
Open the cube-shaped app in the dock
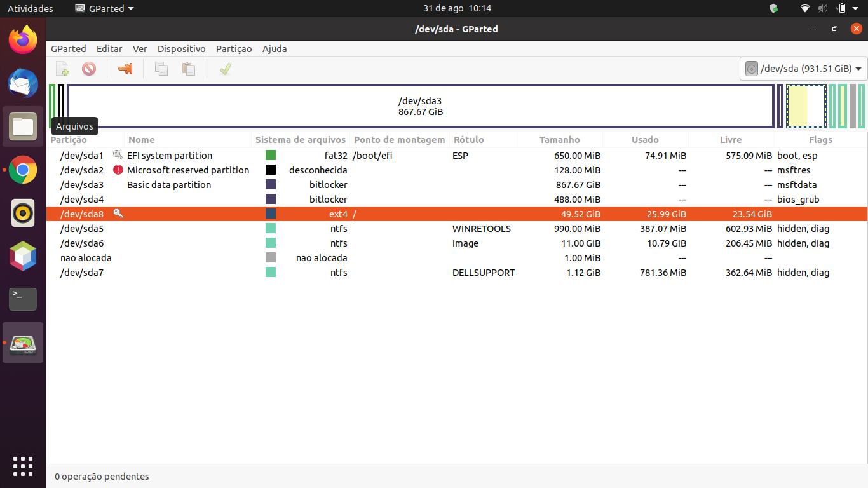(x=23, y=256)
